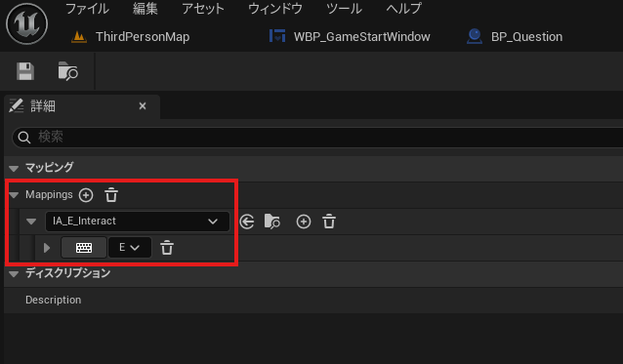Viewport: 623px width, 364px height.
Task: Click the search magnifier icon
Action: (x=24, y=138)
